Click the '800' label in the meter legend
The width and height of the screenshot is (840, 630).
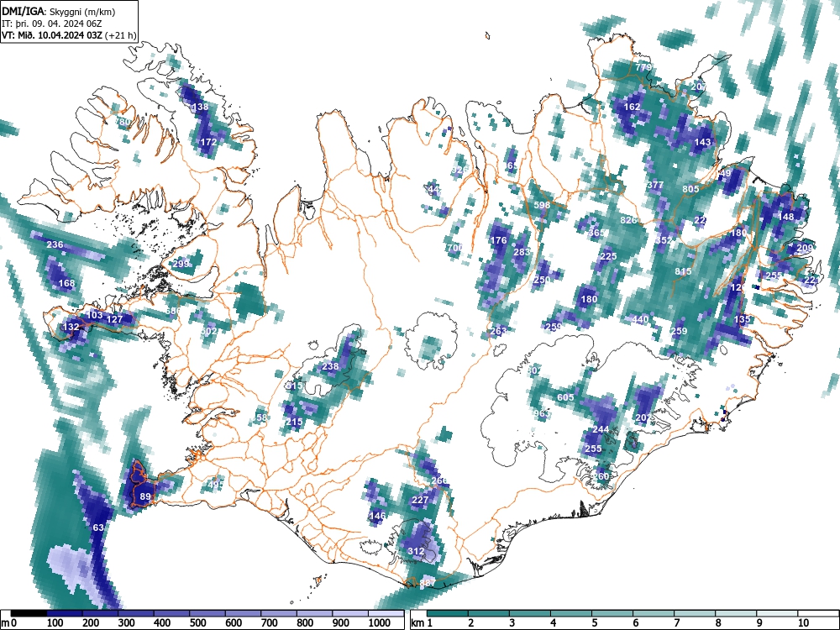(305, 623)
